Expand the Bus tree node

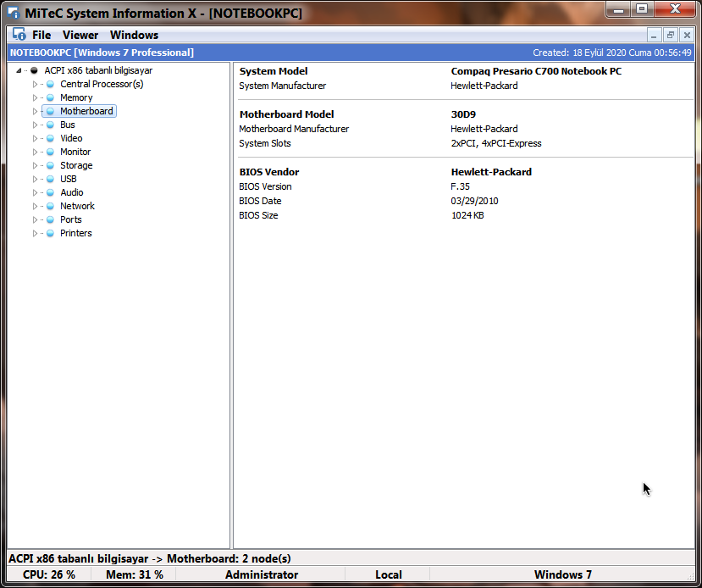[x=35, y=125]
